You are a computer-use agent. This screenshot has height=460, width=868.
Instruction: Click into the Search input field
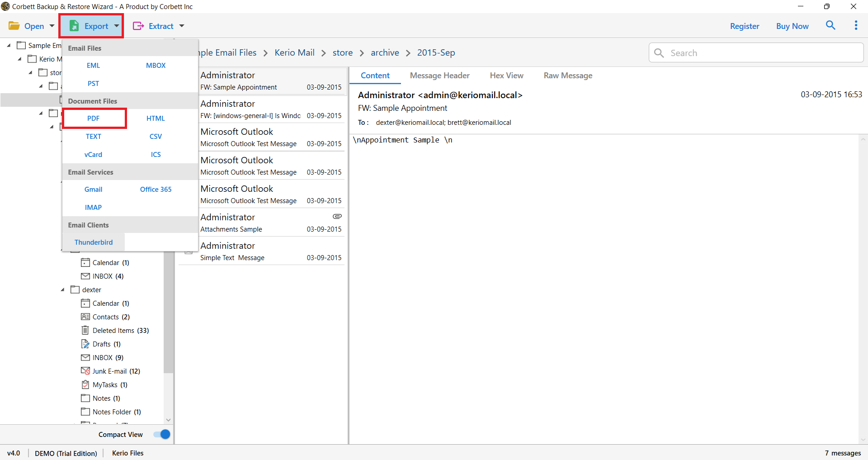coord(756,53)
